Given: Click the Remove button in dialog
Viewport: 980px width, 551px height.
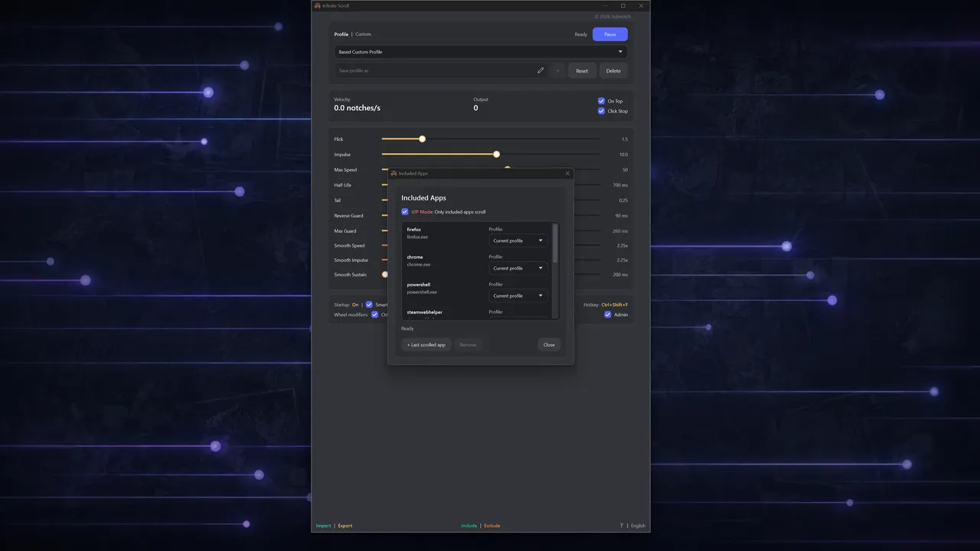Looking at the screenshot, I should 468,345.
